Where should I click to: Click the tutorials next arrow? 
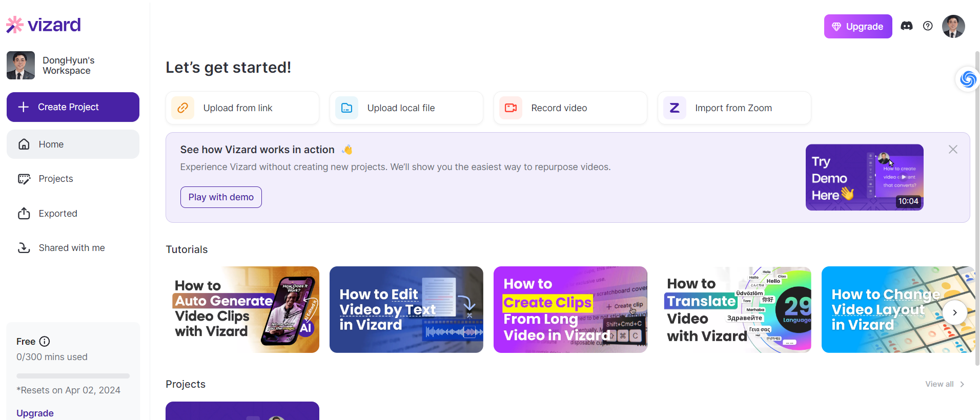[x=954, y=312]
